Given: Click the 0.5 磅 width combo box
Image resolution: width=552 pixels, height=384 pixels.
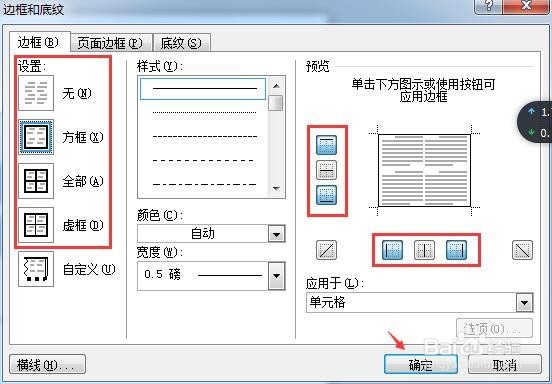Looking at the screenshot, I should [211, 276].
